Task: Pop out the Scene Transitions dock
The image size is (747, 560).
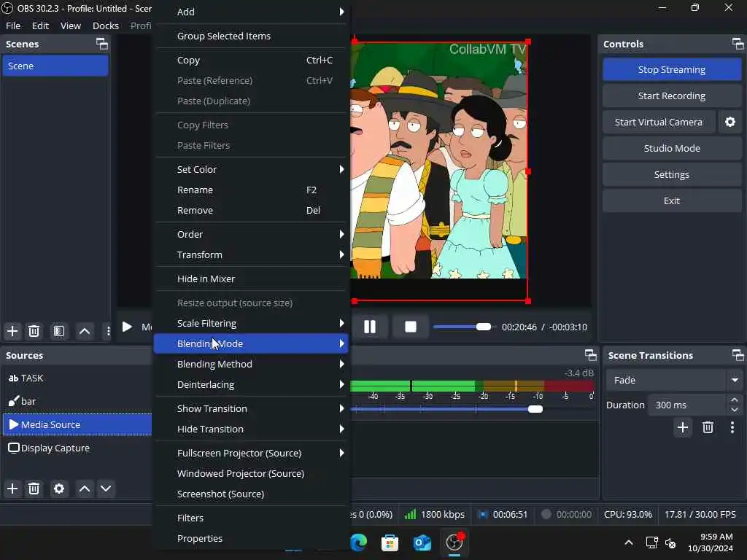Action: click(x=738, y=355)
